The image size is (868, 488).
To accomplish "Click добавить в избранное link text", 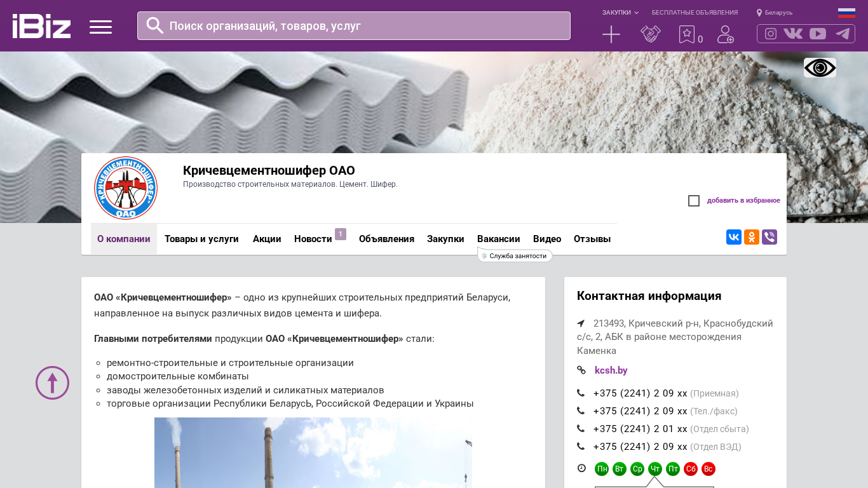I will [x=743, y=201].
